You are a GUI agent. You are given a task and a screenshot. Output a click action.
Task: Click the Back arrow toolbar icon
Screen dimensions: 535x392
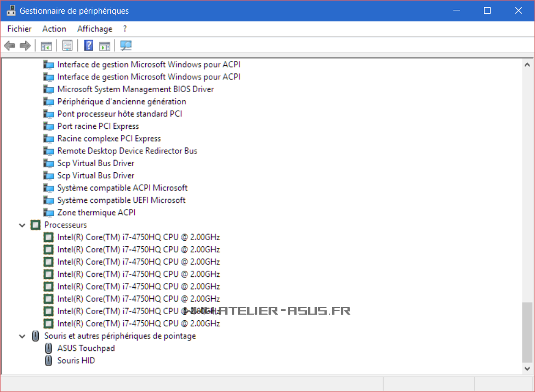click(9, 46)
